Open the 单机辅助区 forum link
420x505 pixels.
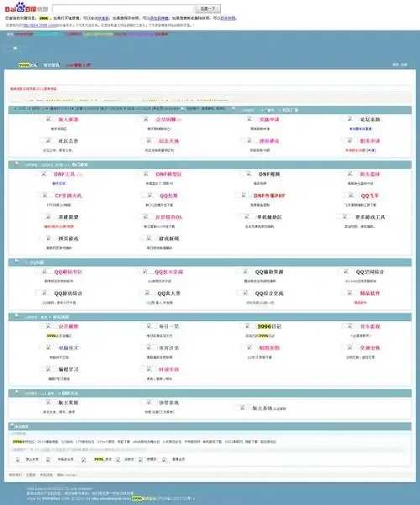pos(270,217)
